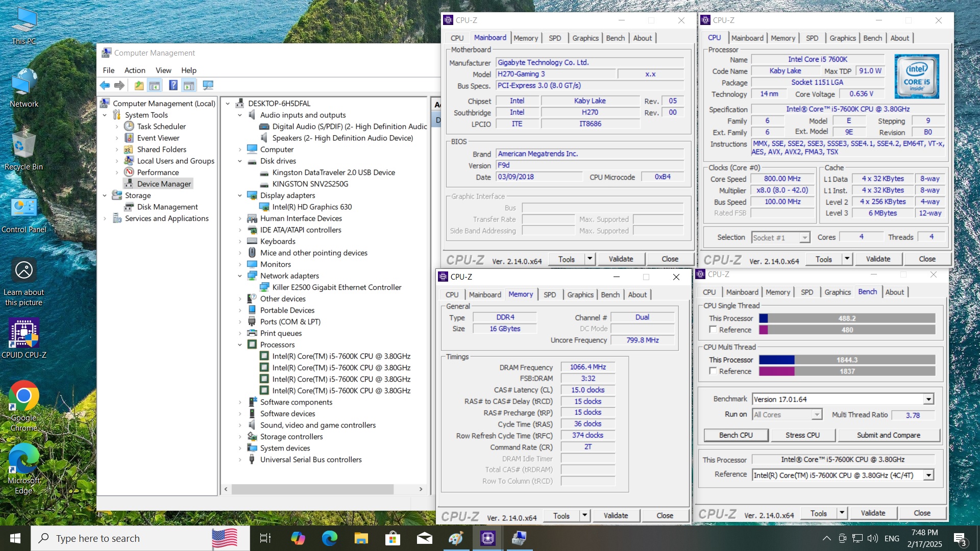The image size is (980, 551).
Task: Switch to About tab in Bench CPU-Z window
Action: click(894, 292)
